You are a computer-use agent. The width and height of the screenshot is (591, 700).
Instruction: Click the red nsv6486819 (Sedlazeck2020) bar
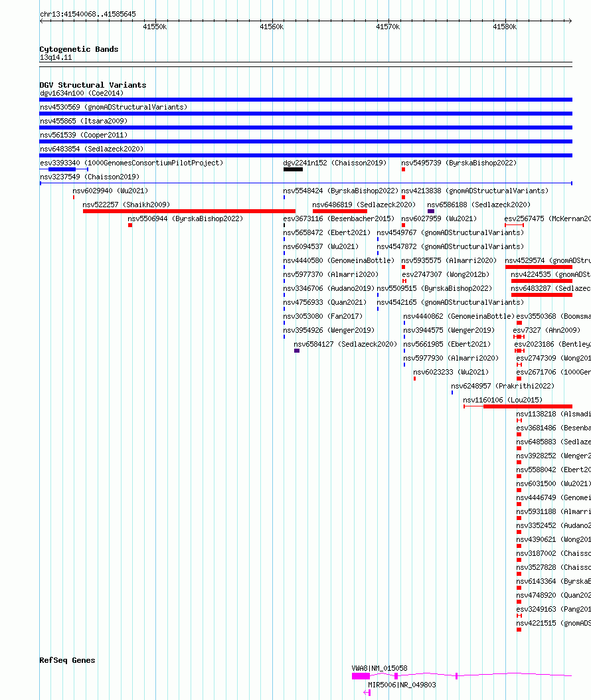tap(340, 211)
